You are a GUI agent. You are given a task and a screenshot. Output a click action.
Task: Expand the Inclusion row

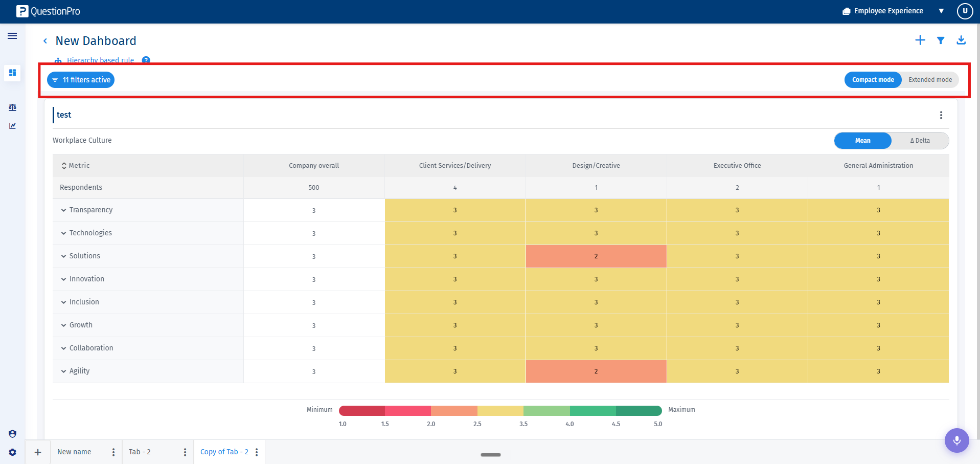click(x=64, y=302)
